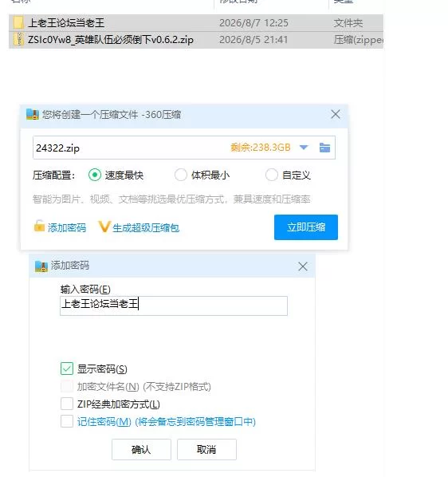The height and width of the screenshot is (477, 448).
Task: Select the 上老王论坛当老王 folder icon
Action: [x=18, y=23]
